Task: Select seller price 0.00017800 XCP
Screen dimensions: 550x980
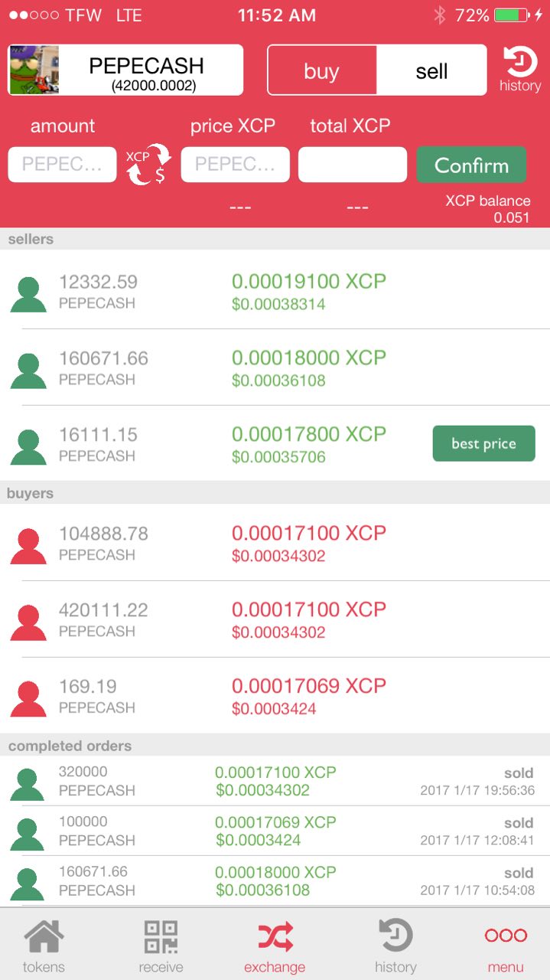Action: (309, 434)
